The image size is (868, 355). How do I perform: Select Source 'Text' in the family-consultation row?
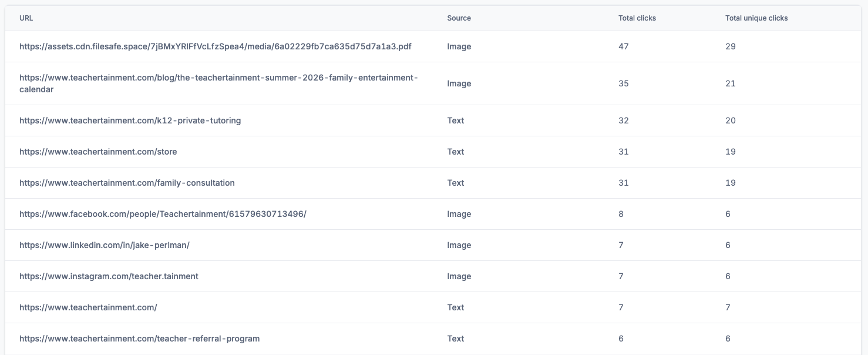pos(455,183)
